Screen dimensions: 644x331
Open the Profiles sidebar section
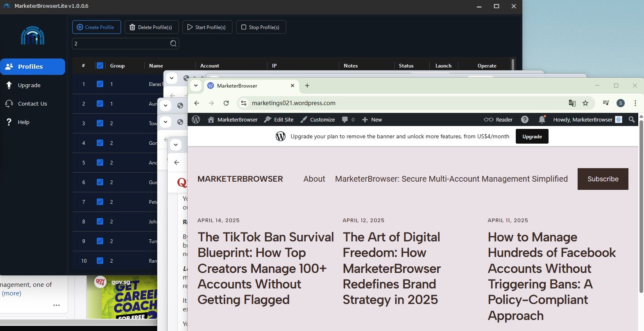[x=33, y=67]
